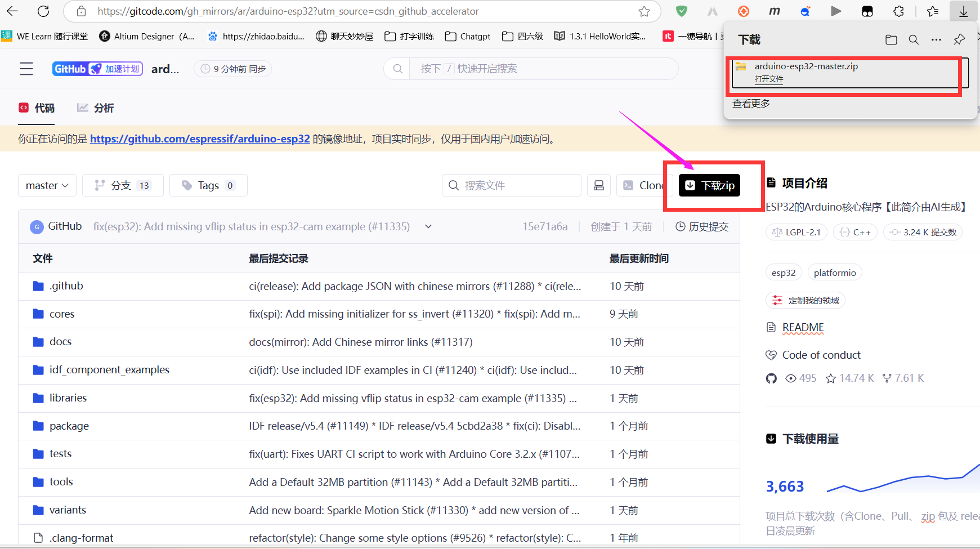Open the tools folder
The width and height of the screenshot is (980, 549).
[61, 482]
